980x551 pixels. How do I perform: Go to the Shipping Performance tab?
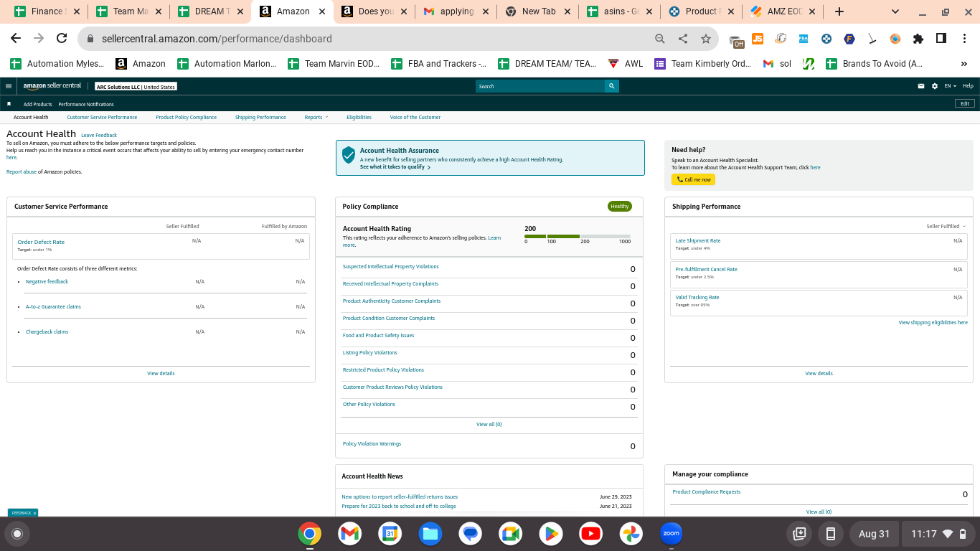click(x=260, y=117)
